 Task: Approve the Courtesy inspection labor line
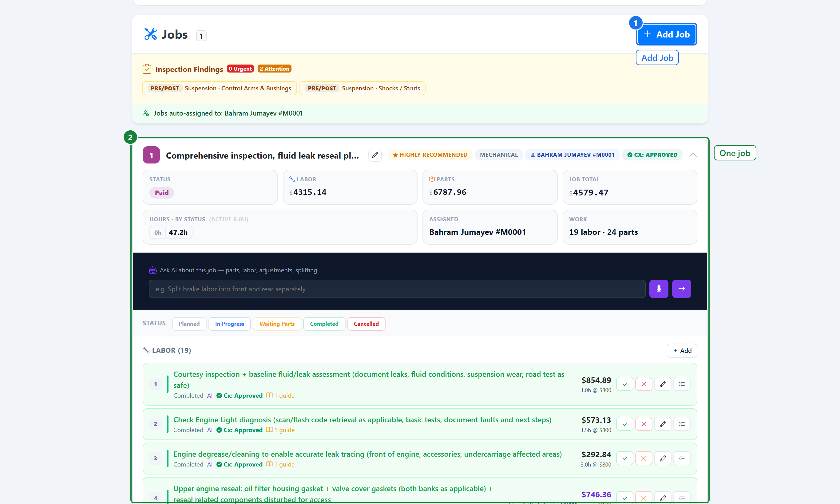coord(624,384)
